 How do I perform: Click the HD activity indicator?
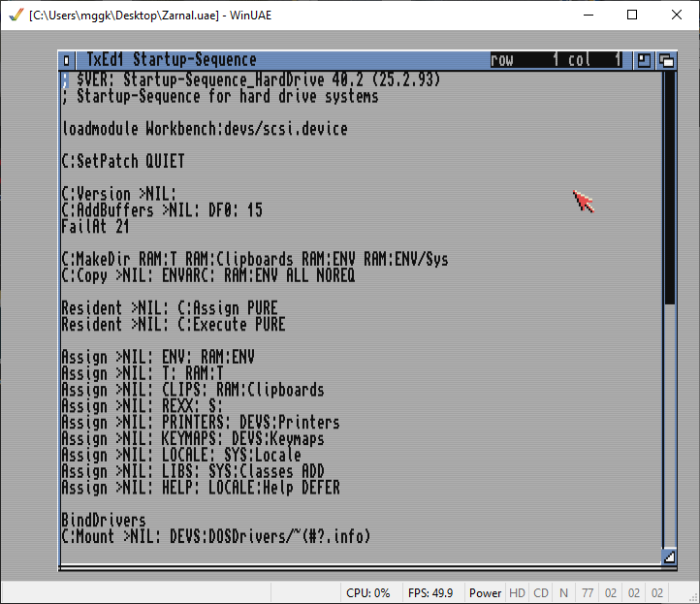pos(517,592)
